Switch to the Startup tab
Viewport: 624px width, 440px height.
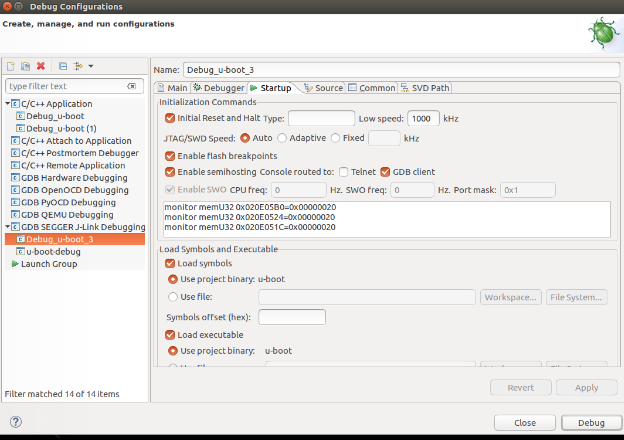[271, 88]
